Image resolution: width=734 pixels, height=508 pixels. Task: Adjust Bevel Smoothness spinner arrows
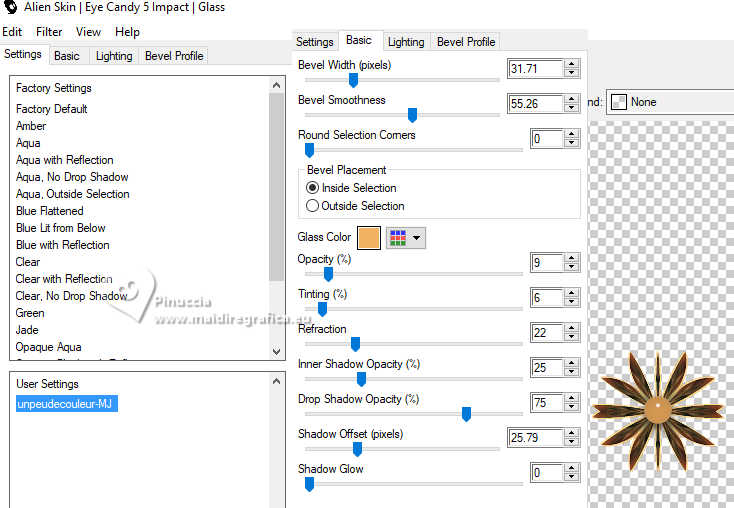(x=571, y=103)
